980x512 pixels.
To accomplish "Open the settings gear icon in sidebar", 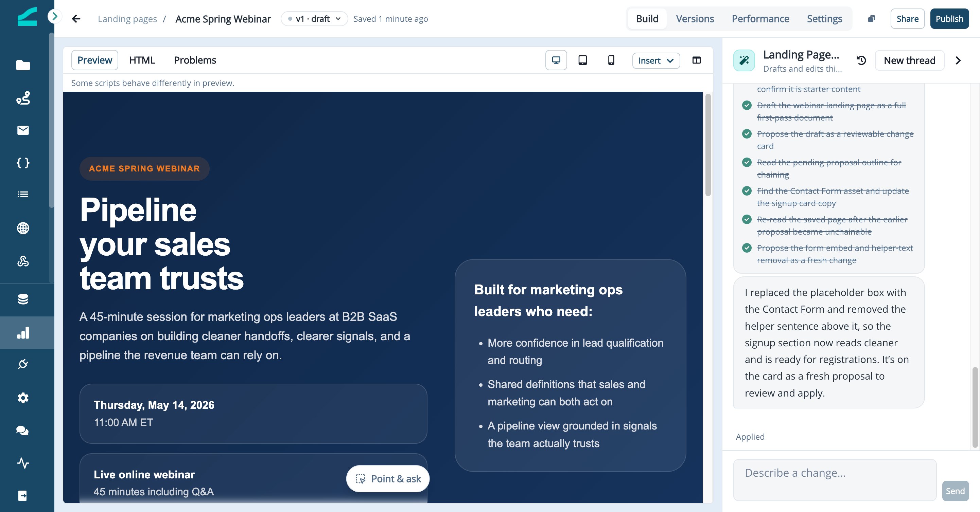I will 23,398.
